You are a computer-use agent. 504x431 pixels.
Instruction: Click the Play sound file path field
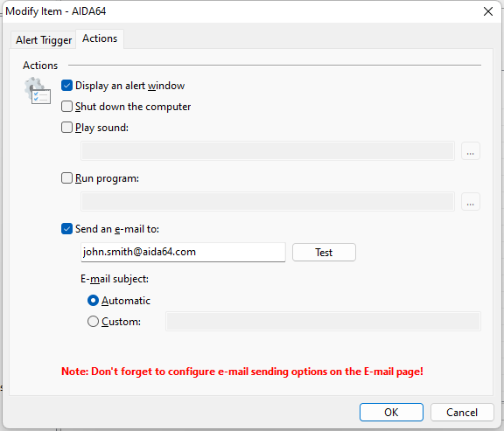268,151
